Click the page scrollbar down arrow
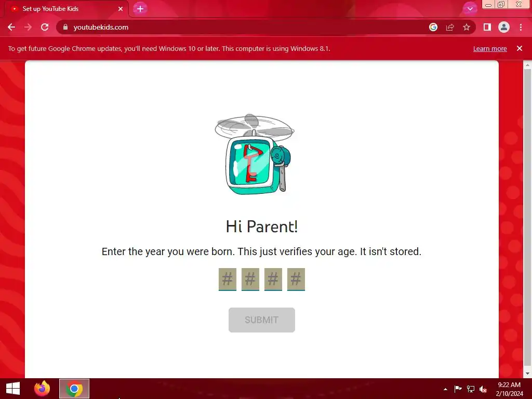Viewport: 532px width, 399px height. tap(527, 374)
